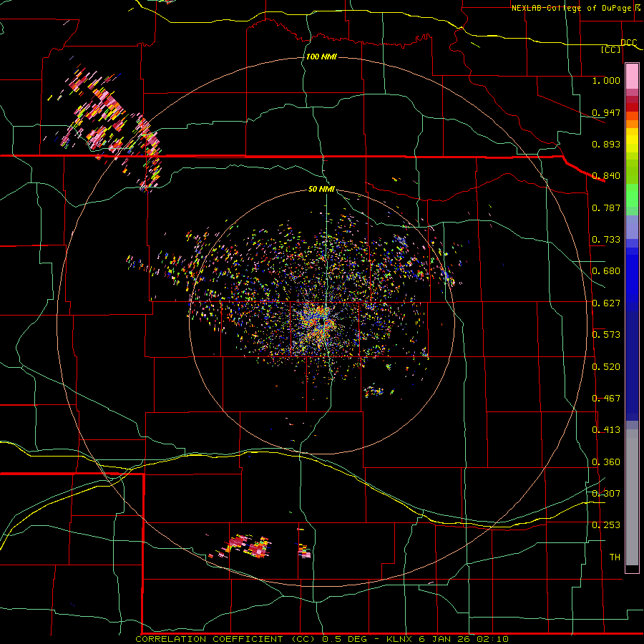The width and height of the screenshot is (644, 644).
Task: Click the DCC label above the scale
Action: [628, 43]
